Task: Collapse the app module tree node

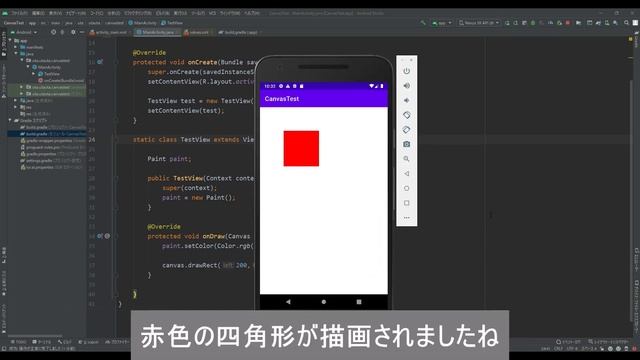Action: [x=10, y=40]
